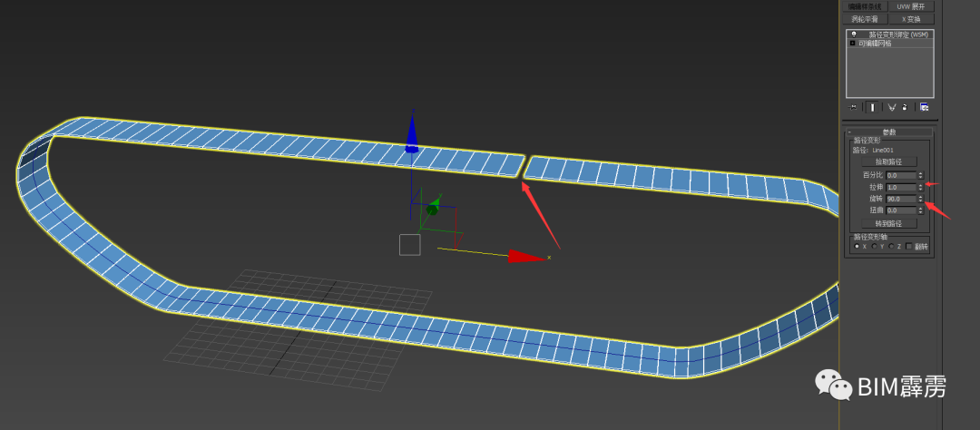Click the 旋转 spinner arrows
The height and width of the screenshot is (430, 980).
pyautogui.click(x=921, y=199)
